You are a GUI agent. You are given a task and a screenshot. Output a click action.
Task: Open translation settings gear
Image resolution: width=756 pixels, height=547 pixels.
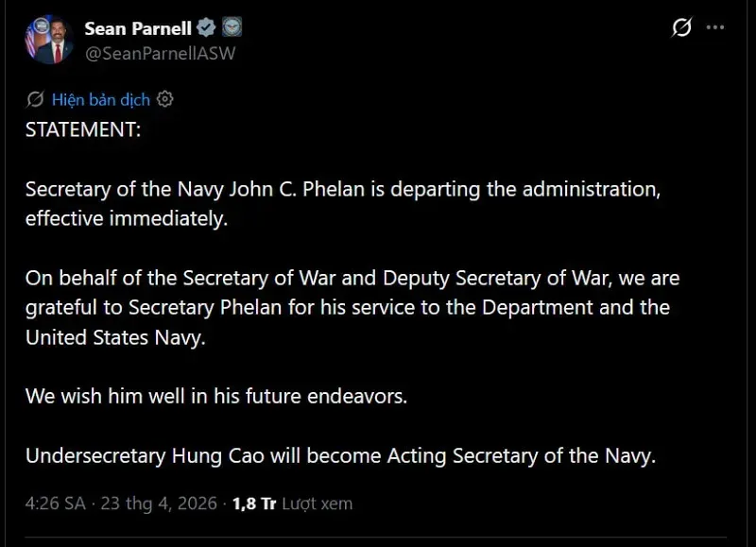coord(164,99)
